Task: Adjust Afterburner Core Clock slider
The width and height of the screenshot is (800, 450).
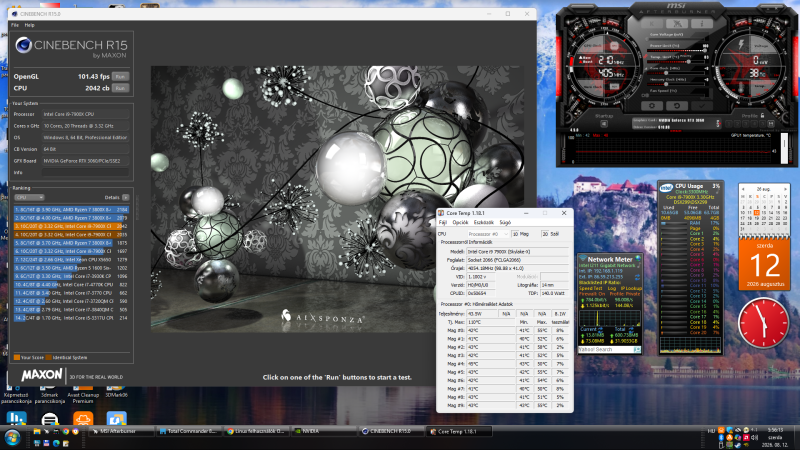Action: click(x=677, y=73)
